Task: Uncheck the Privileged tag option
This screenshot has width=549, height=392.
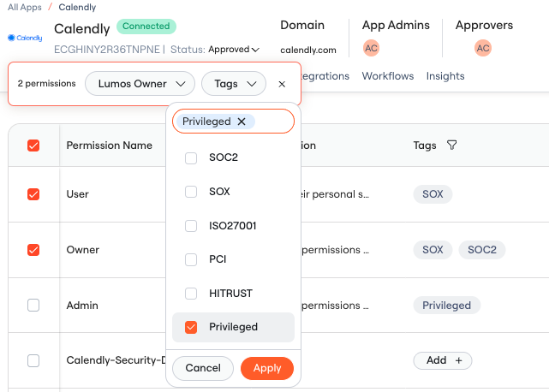Action: coord(191,327)
